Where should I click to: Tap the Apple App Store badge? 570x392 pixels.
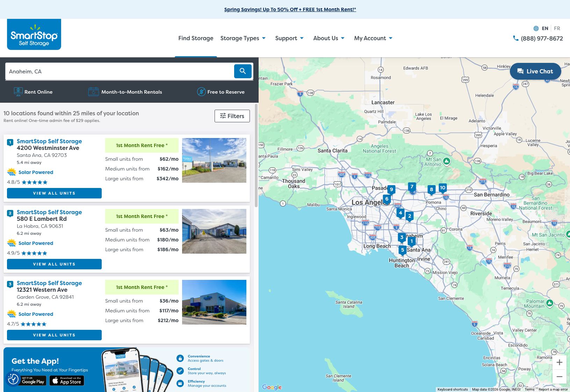click(67, 380)
